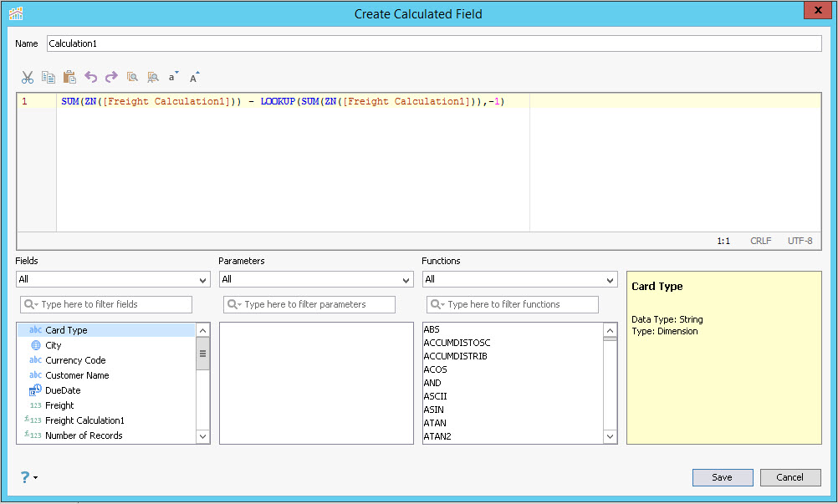Click the Name text field
Screen dimensions: 838x504
(x=434, y=43)
